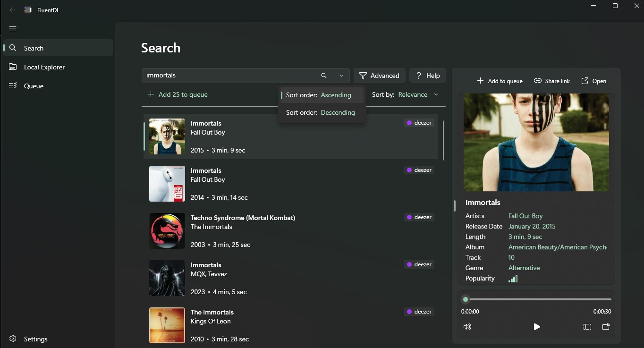Image resolution: width=644 pixels, height=348 pixels.
Task: Open Advanced search filters
Action: (x=379, y=76)
